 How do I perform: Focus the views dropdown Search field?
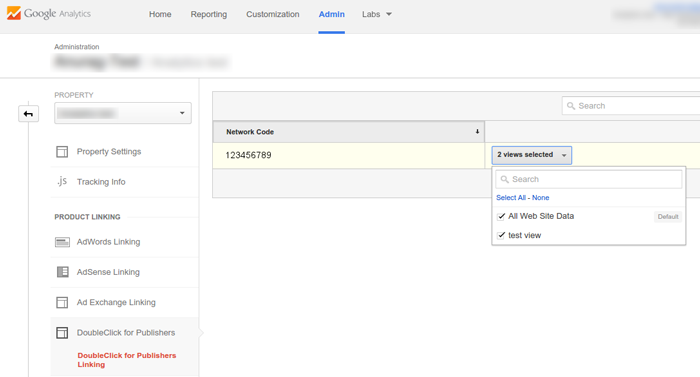click(588, 179)
